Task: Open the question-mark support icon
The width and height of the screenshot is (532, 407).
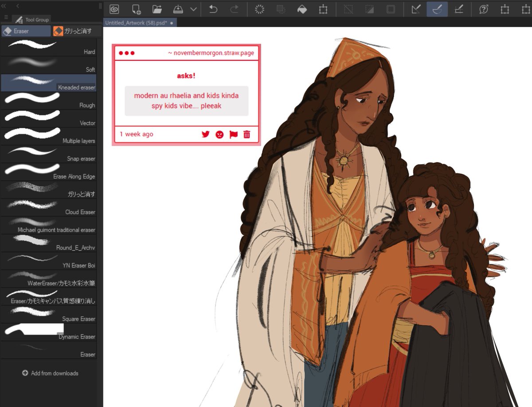Action: click(484, 9)
